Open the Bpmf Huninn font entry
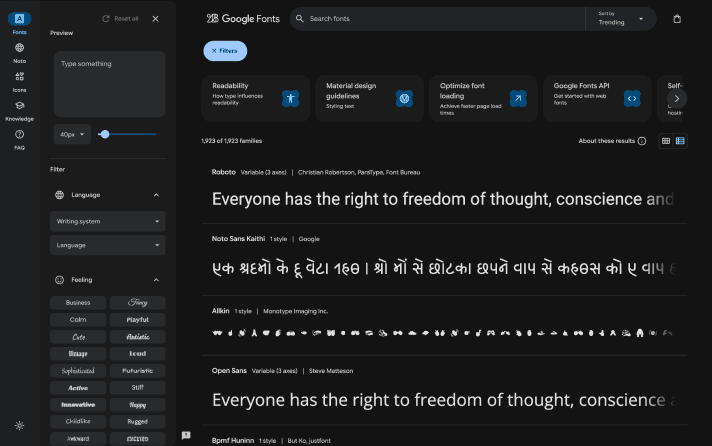The height and width of the screenshot is (446, 712). pyautogui.click(x=233, y=441)
